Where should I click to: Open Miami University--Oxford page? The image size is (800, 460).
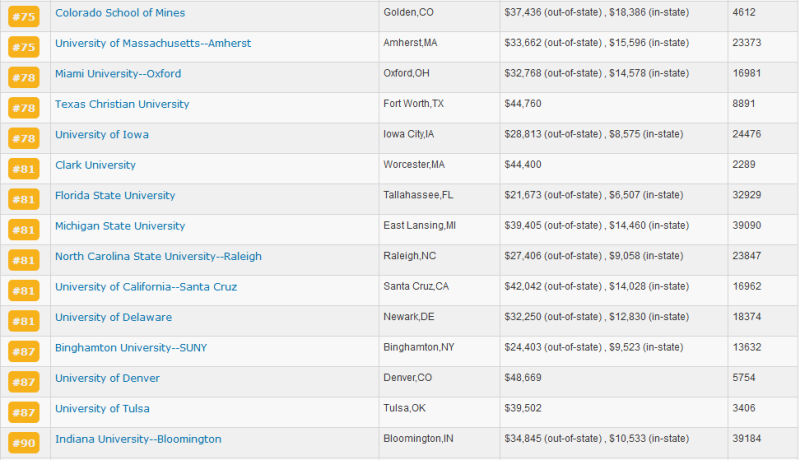point(118,74)
